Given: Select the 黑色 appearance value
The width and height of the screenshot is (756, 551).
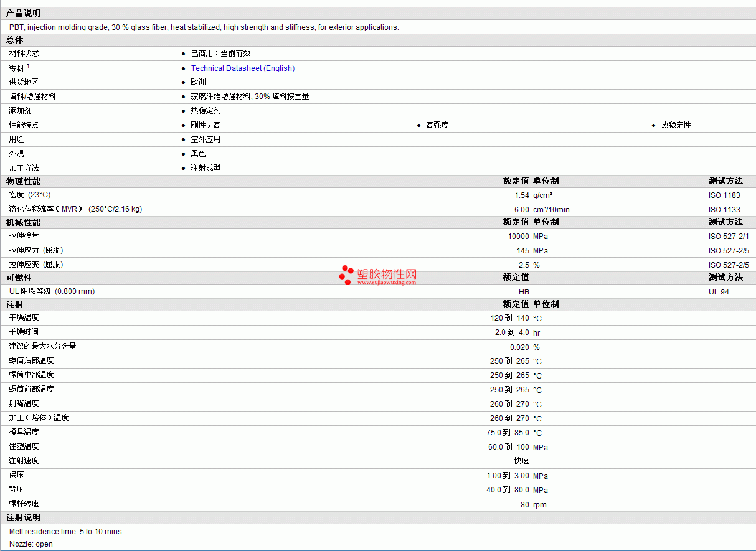Looking at the screenshot, I should [199, 154].
